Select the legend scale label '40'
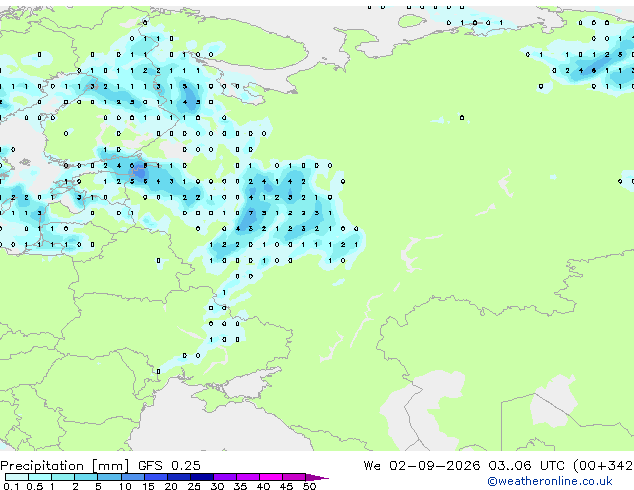The width and height of the screenshot is (634, 490). click(x=263, y=486)
